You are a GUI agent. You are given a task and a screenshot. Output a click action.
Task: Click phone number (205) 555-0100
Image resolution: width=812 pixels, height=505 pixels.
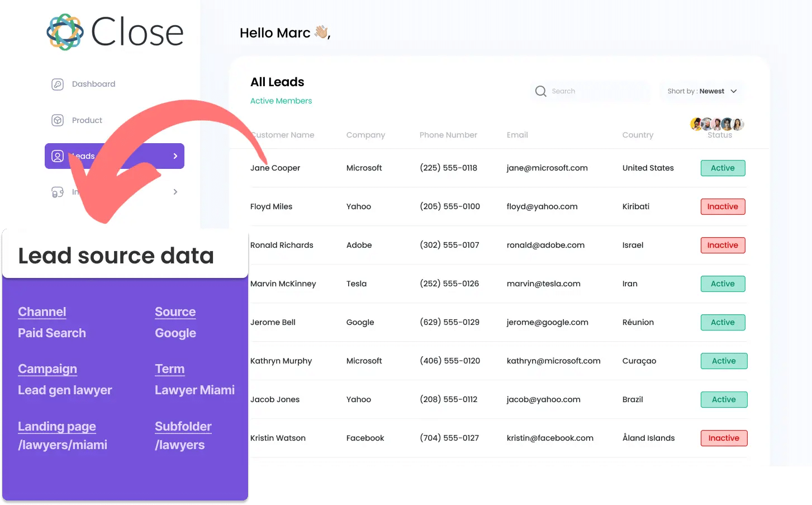click(450, 206)
